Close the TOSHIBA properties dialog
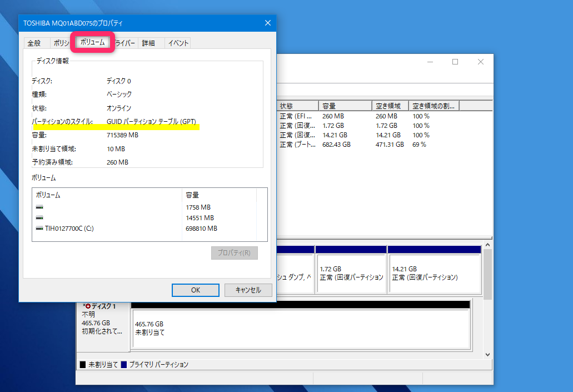Image resolution: width=573 pixels, height=392 pixels. (x=268, y=23)
